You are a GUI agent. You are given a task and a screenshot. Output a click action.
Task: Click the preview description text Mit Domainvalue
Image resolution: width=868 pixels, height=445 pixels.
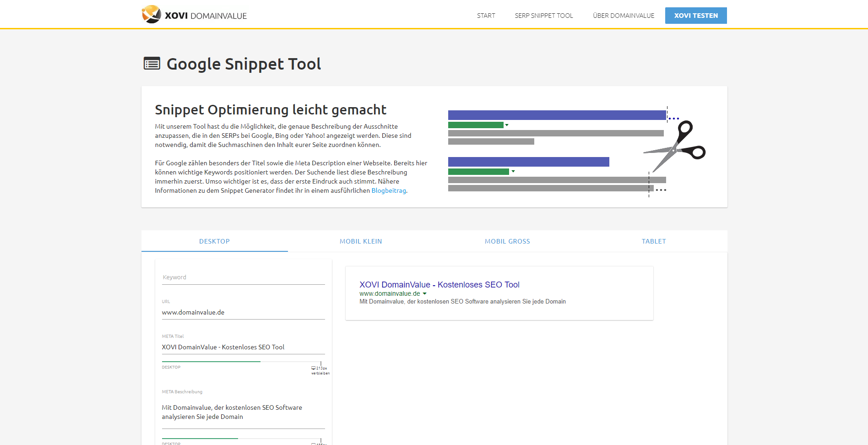coord(462,301)
